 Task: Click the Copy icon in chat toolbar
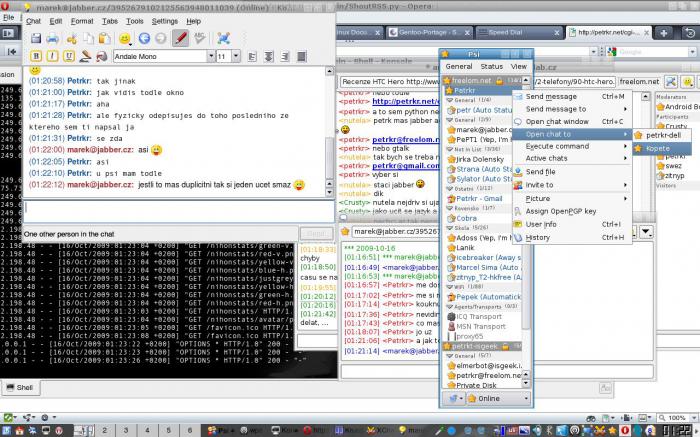click(88, 39)
